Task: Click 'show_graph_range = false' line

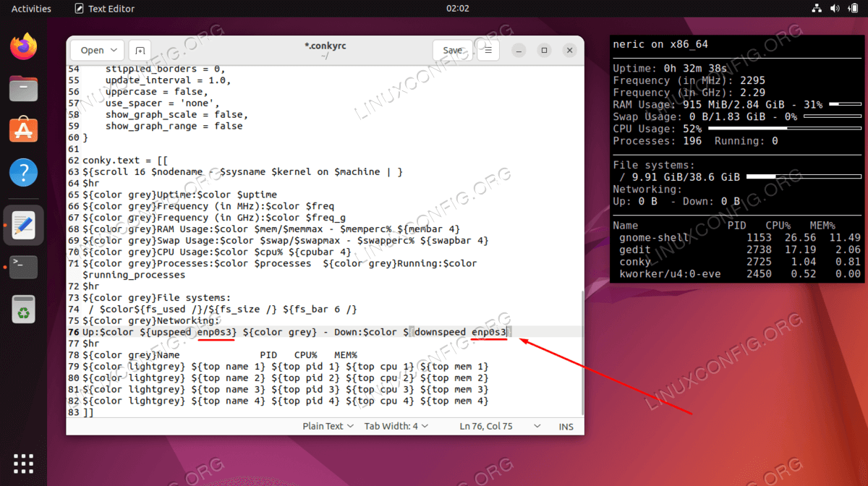Action: pos(174,125)
